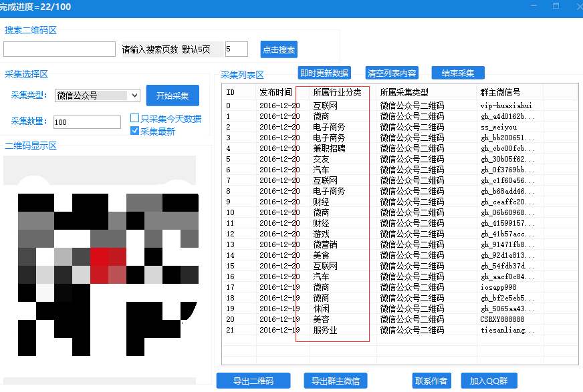Clear list with 清空列表内容 button

pos(392,73)
